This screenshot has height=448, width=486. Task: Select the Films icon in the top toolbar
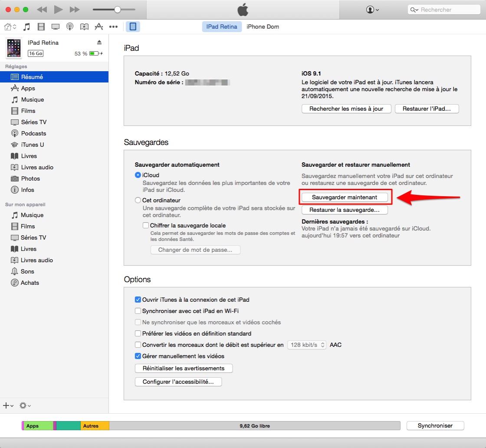tap(41, 26)
